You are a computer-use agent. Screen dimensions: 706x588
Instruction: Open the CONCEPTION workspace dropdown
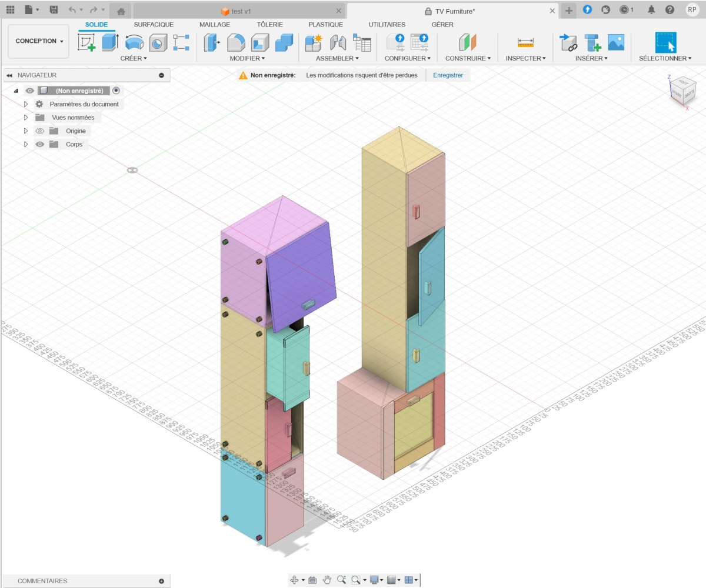39,41
